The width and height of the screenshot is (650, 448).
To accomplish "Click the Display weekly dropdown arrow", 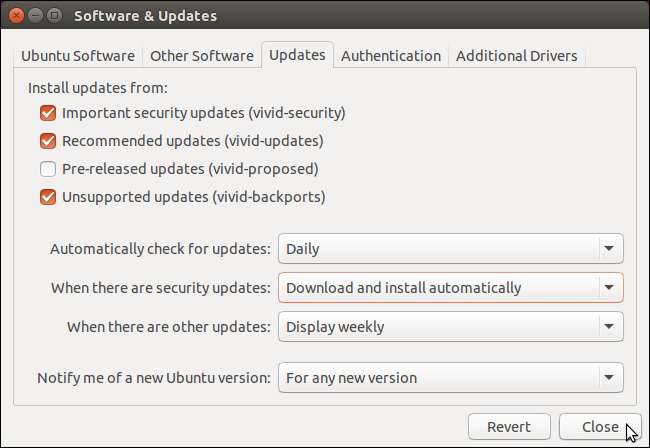I will [608, 327].
